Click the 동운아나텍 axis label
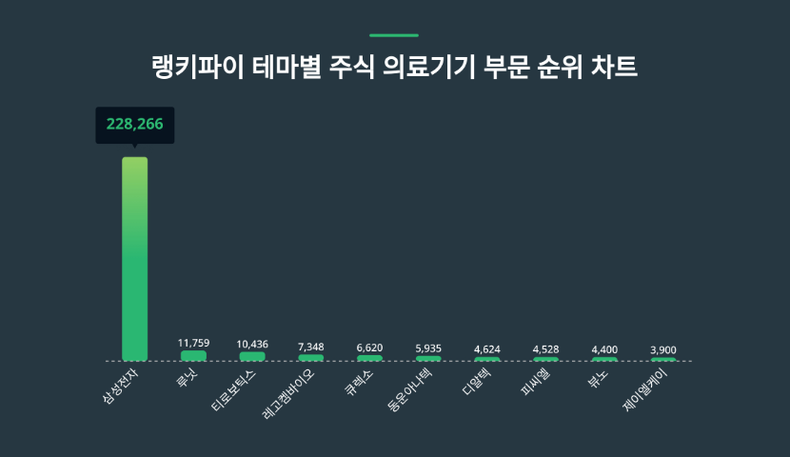The width and height of the screenshot is (790, 457). (410, 390)
